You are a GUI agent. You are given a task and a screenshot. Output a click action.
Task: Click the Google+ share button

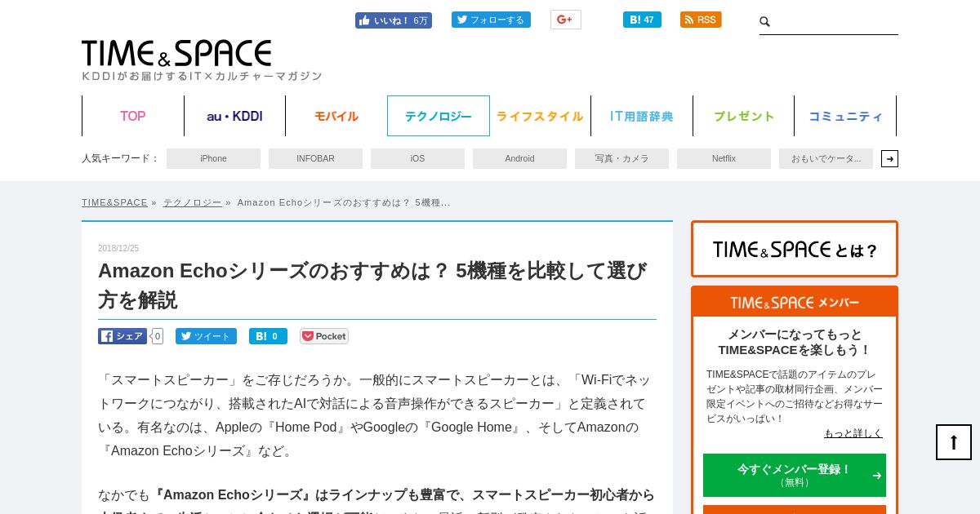pos(565,20)
